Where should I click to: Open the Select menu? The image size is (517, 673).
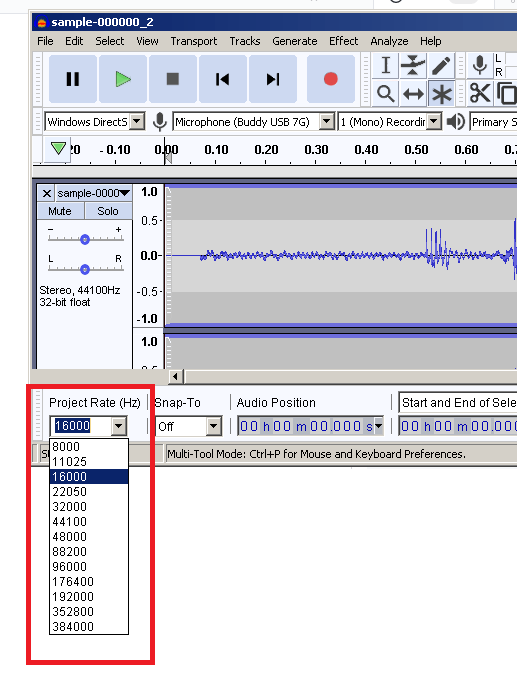(109, 41)
